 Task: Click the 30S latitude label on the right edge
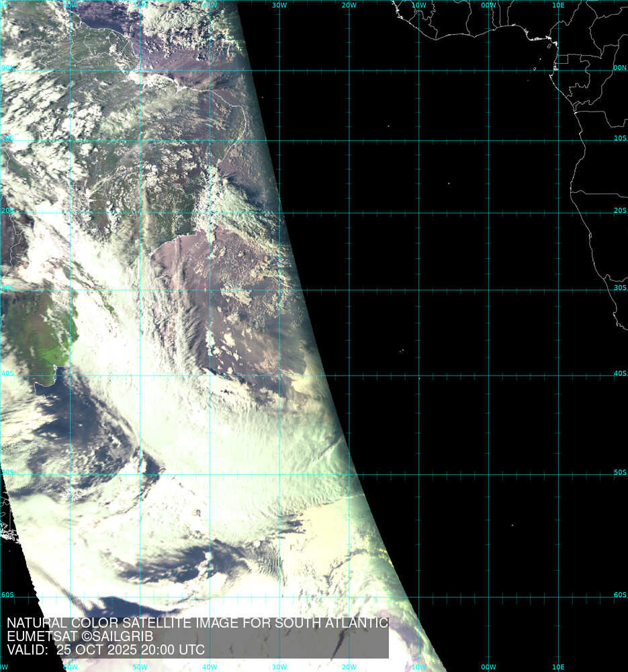(x=620, y=287)
